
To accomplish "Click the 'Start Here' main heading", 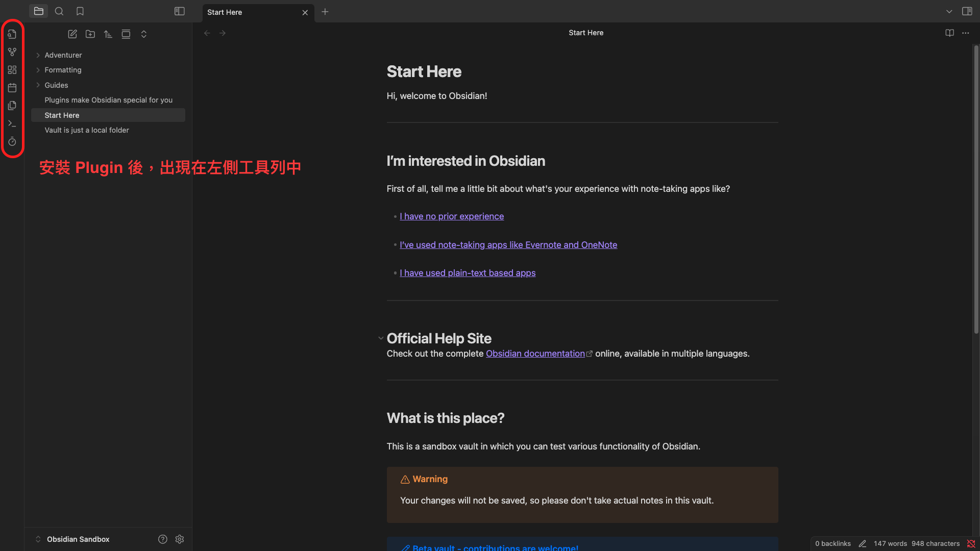I will pyautogui.click(x=424, y=71).
